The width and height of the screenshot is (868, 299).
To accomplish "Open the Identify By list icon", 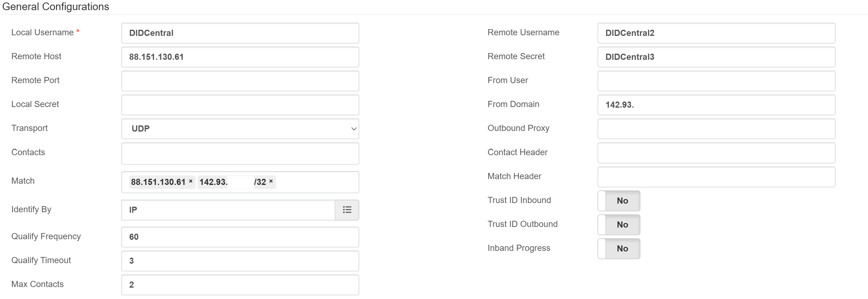I will (x=347, y=210).
